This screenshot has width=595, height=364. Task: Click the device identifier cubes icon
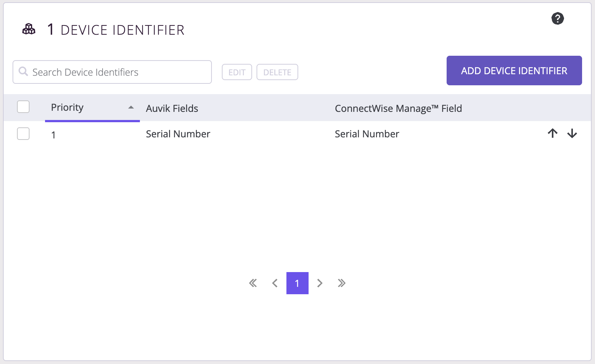point(29,29)
